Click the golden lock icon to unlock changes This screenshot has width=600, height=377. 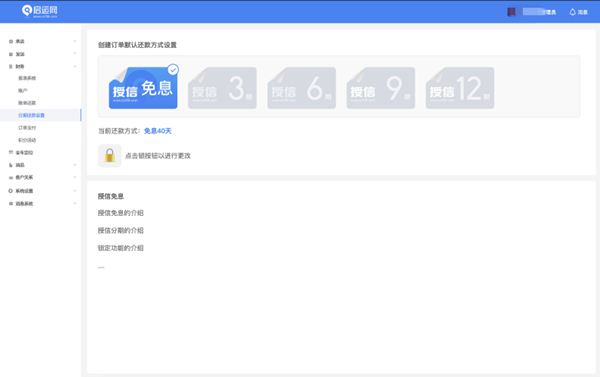(x=110, y=156)
